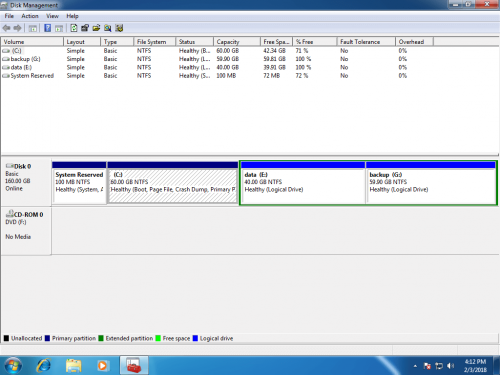The image size is (500, 375).
Task: Click the red toolbox taskbar application
Action: click(134, 366)
